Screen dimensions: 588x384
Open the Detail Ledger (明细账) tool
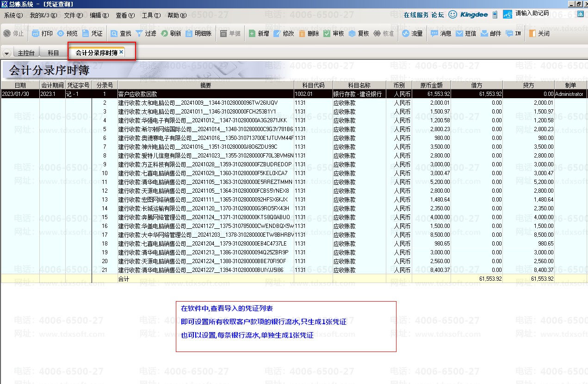(198, 33)
